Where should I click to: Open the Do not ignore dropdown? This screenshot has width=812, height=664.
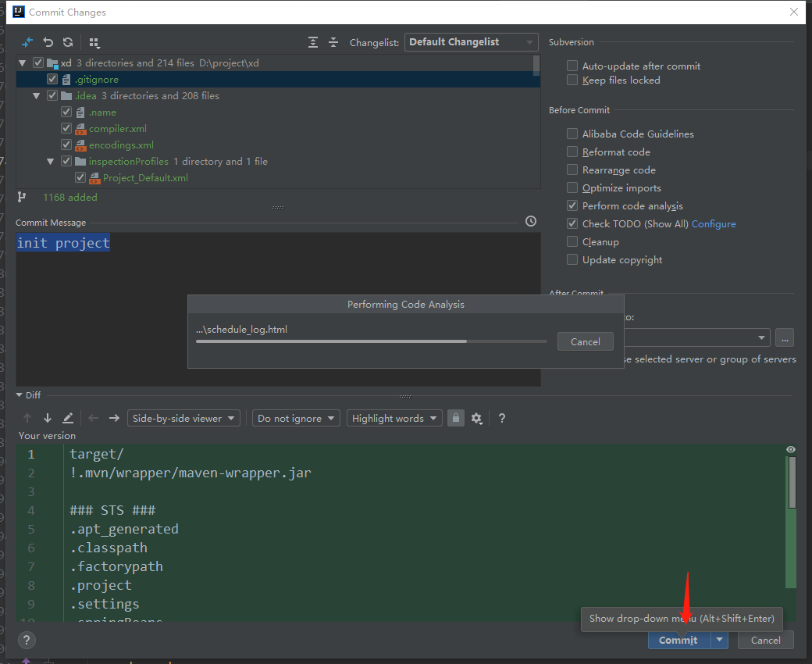click(x=296, y=418)
